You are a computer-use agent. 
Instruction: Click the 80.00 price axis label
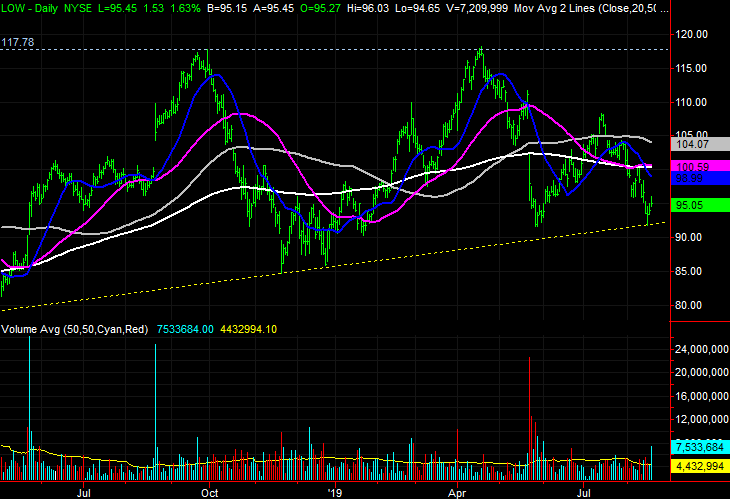click(691, 305)
